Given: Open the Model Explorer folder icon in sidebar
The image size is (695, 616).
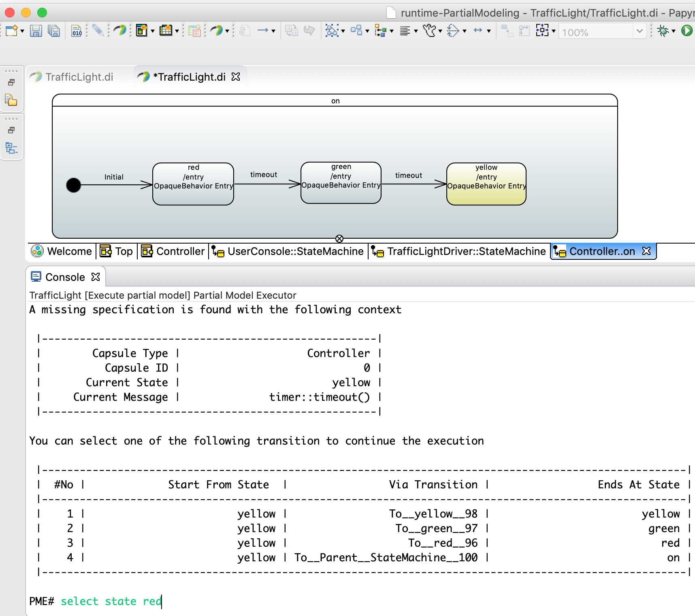Looking at the screenshot, I should (11, 100).
